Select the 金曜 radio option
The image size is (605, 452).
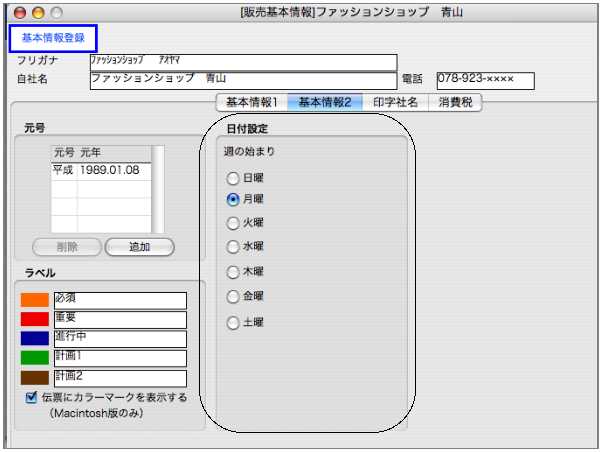point(233,297)
